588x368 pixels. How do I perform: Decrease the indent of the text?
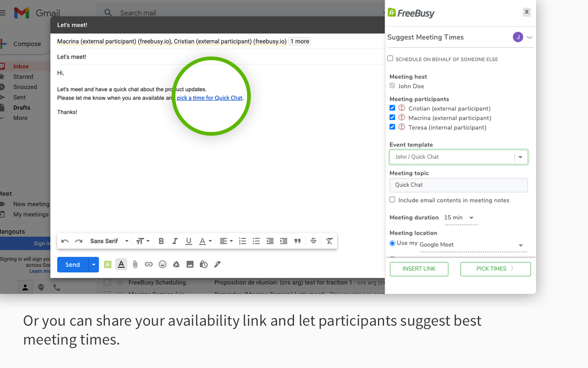(x=270, y=241)
